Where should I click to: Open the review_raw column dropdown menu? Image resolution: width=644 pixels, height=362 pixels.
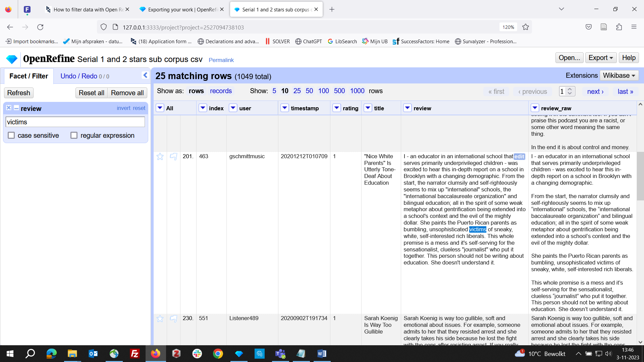point(535,108)
